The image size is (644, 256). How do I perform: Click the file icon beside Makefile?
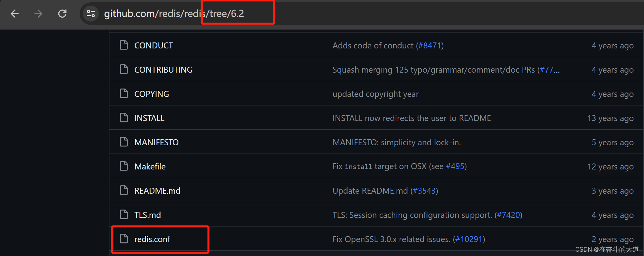click(124, 166)
